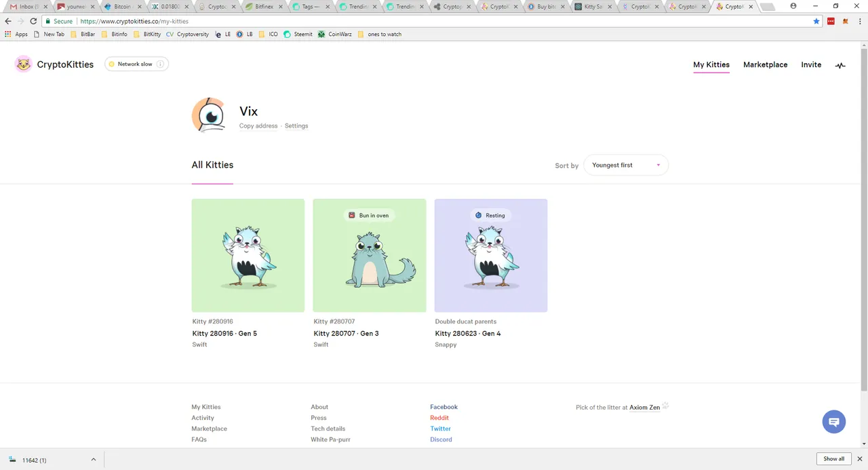Open the 'Youngest first' sort dropdown
Viewport: 868px width, 470px height.
click(626, 165)
